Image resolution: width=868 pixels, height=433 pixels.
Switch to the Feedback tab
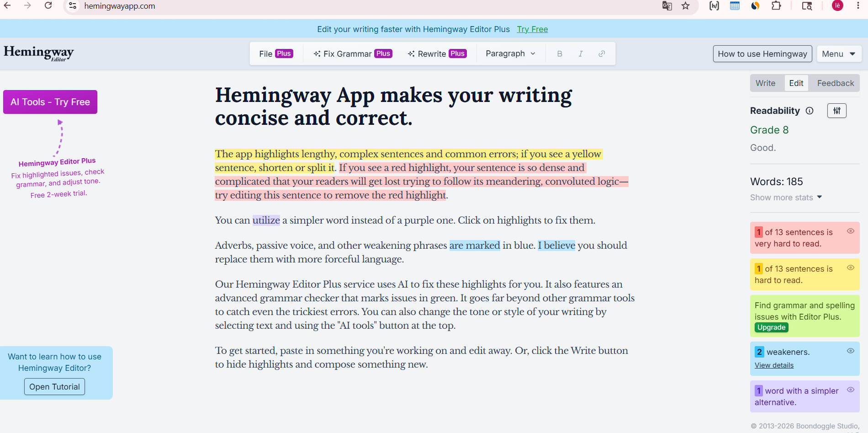tap(836, 83)
